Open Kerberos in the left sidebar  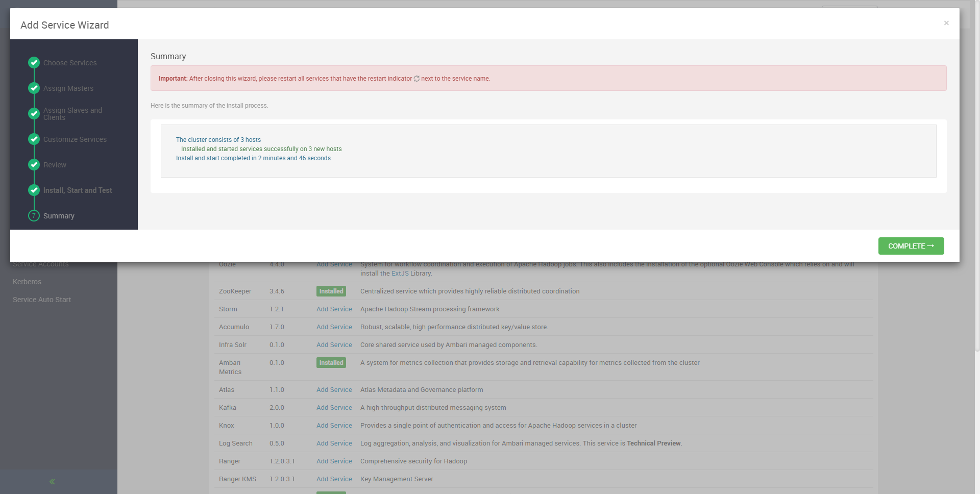(27, 282)
